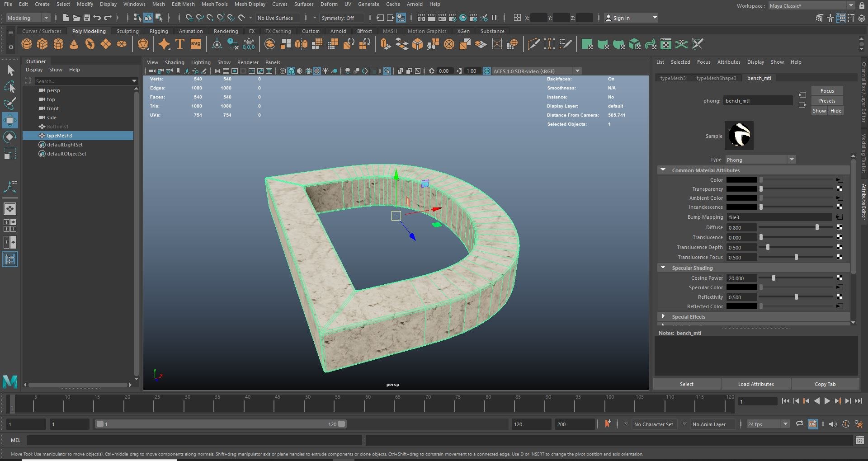Click the play forwards button

coord(827,401)
